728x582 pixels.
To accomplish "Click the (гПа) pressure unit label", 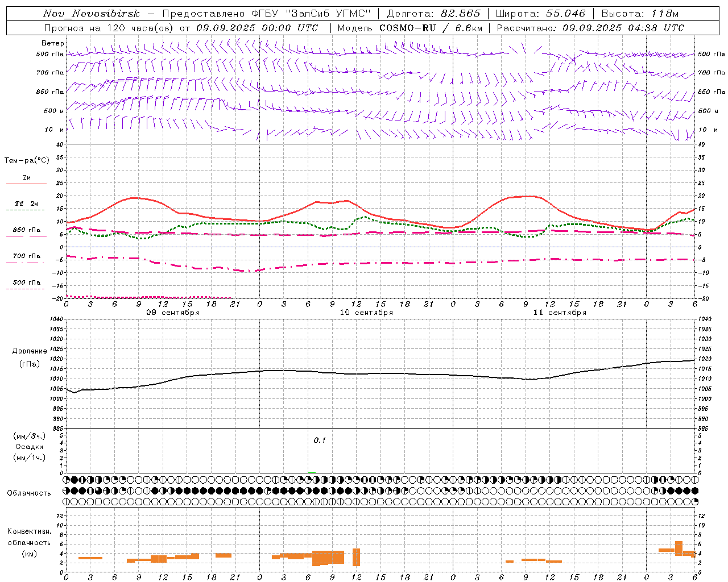I will point(30,364).
